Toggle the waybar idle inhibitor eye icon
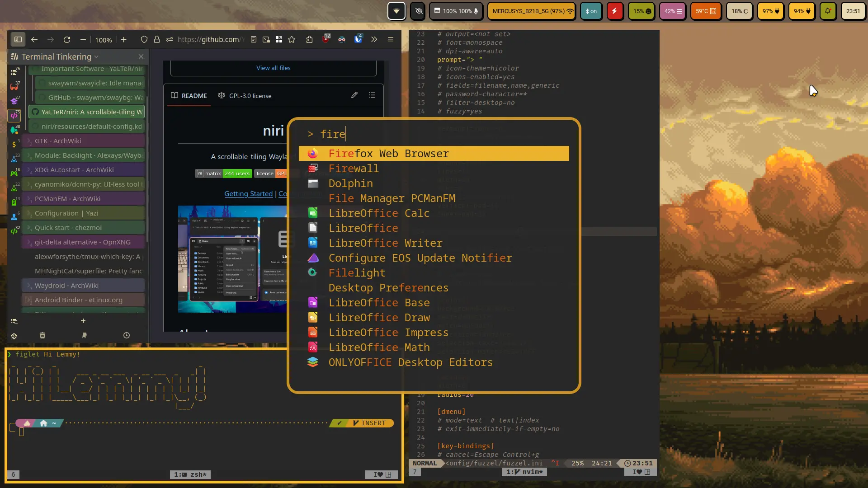The image size is (868, 488). click(x=419, y=11)
